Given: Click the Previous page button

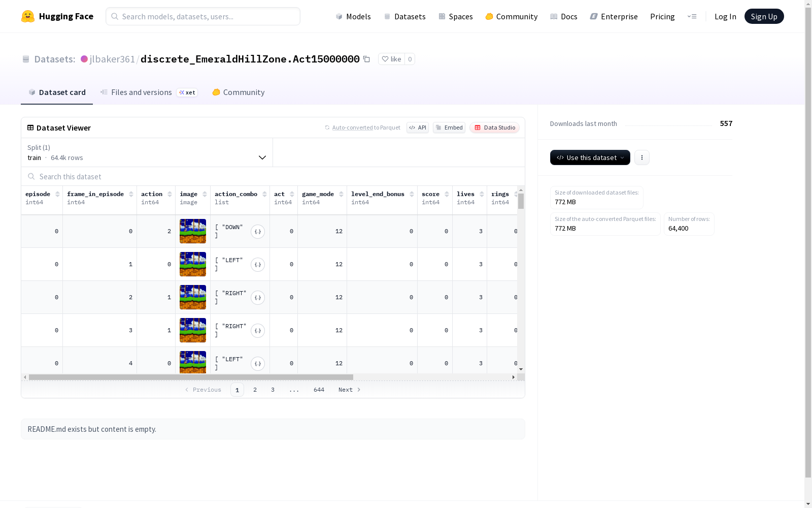Looking at the screenshot, I should pyautogui.click(x=203, y=390).
